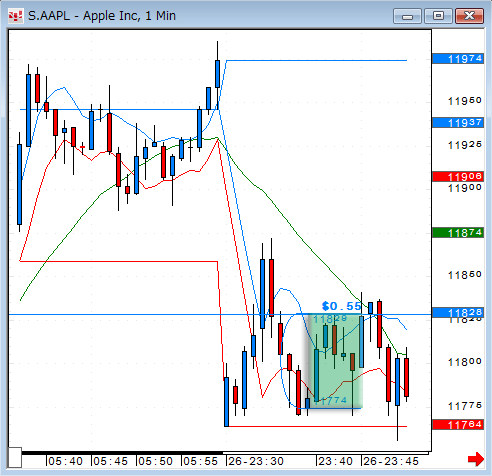Click the red 11764 price marker
This screenshot has height=476, width=492.
point(458,425)
